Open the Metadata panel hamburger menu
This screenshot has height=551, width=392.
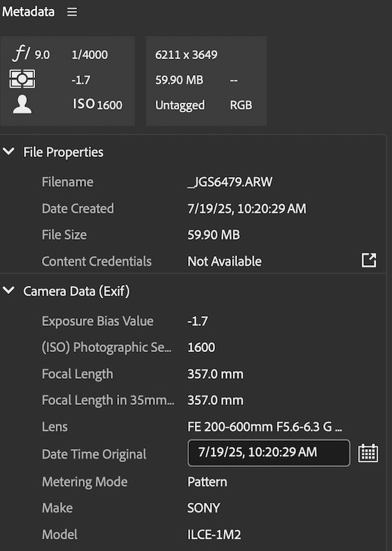(x=72, y=12)
